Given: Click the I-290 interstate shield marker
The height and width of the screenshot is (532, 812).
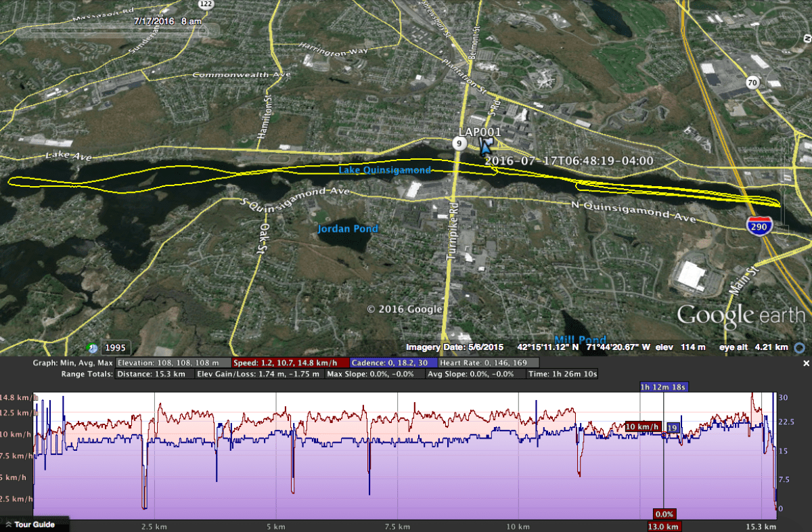Looking at the screenshot, I should (x=759, y=227).
